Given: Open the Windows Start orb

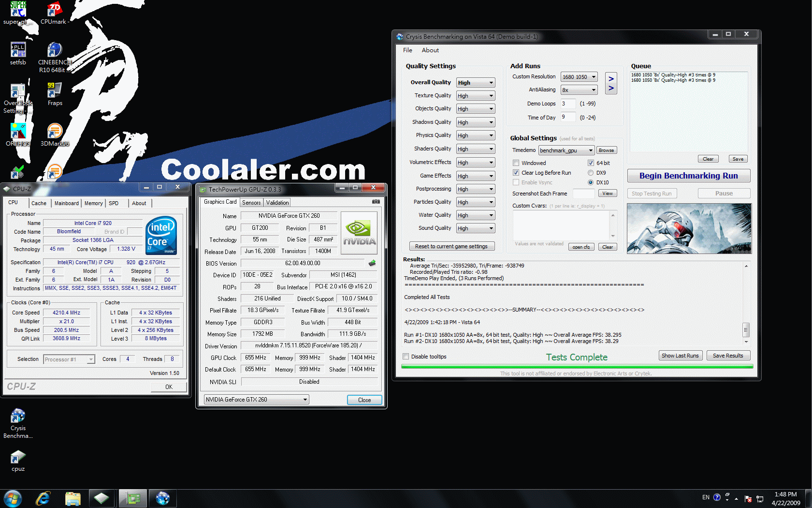Looking at the screenshot, I should (13, 498).
